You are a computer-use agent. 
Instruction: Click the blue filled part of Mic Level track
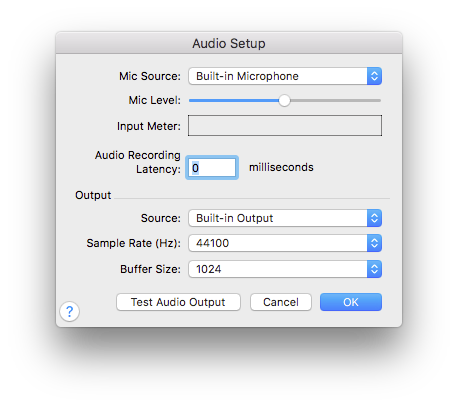point(234,100)
